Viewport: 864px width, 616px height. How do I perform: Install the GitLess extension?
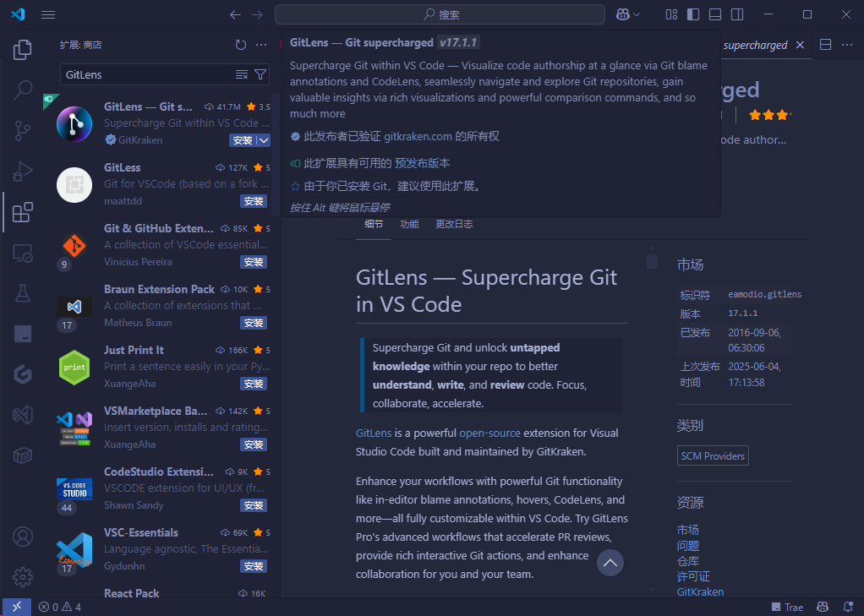[254, 201]
